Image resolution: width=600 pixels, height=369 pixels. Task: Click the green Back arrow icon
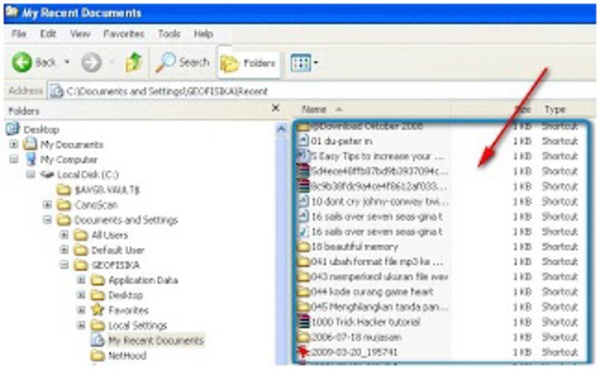pyautogui.click(x=22, y=62)
